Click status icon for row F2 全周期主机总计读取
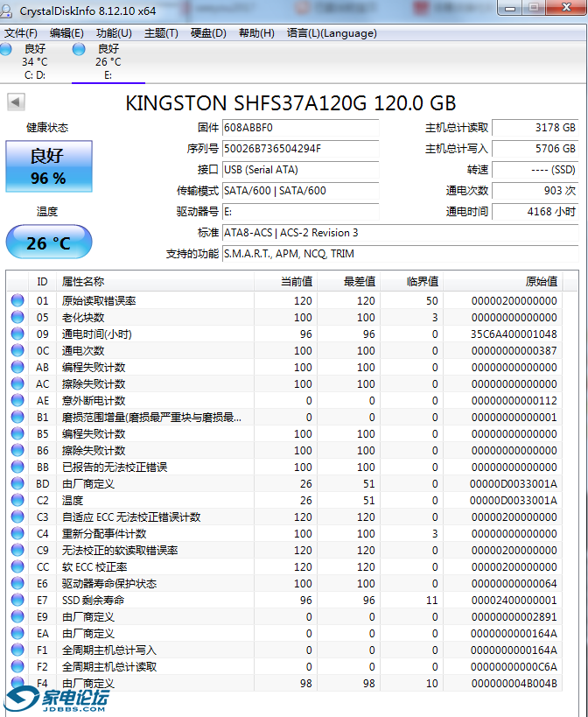588x717 pixels. tap(17, 667)
